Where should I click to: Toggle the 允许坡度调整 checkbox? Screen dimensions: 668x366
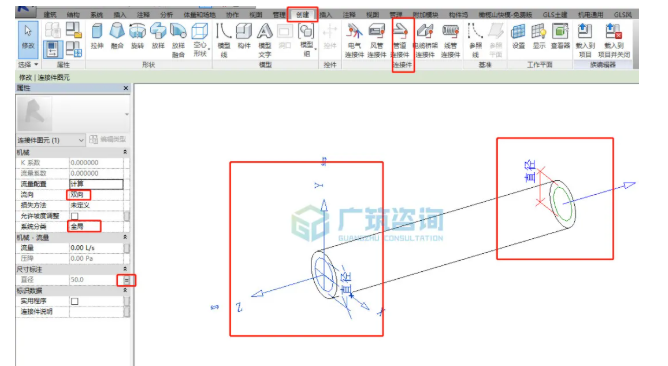pyautogui.click(x=75, y=216)
